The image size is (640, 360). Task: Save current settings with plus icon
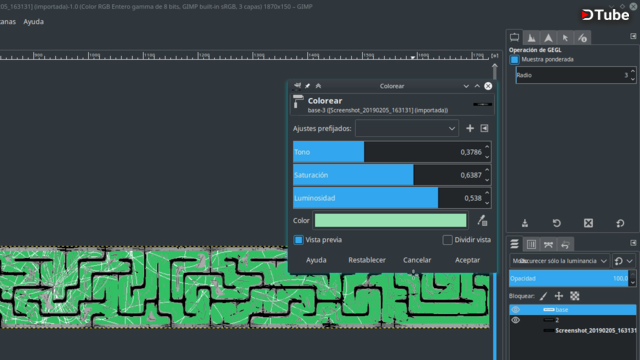470,128
